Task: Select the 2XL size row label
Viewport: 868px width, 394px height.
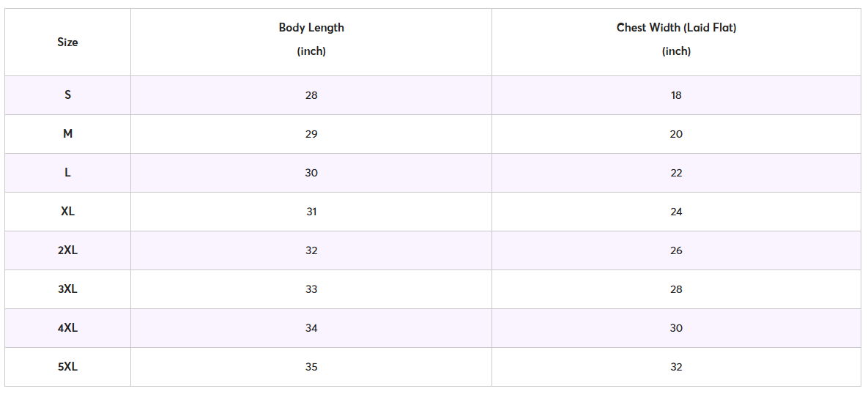Action: [x=67, y=250]
